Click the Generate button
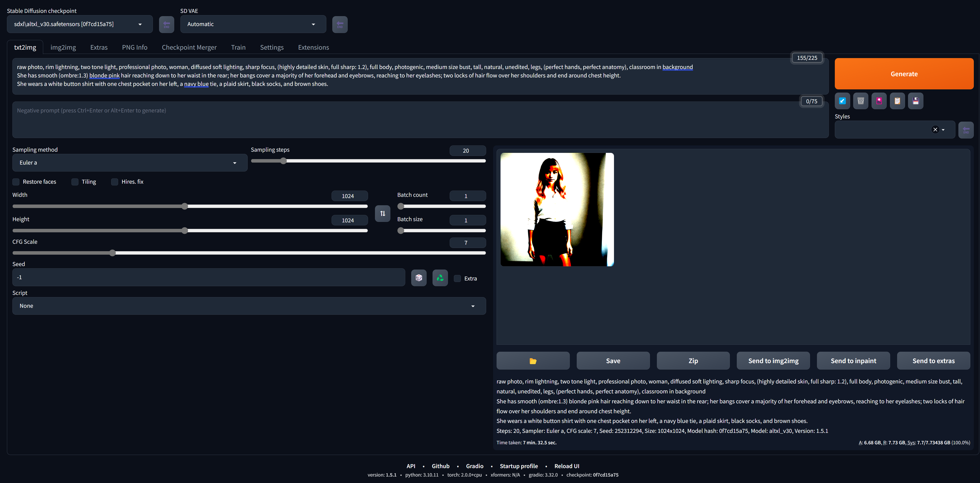Viewport: 980px width, 483px height. (x=904, y=73)
